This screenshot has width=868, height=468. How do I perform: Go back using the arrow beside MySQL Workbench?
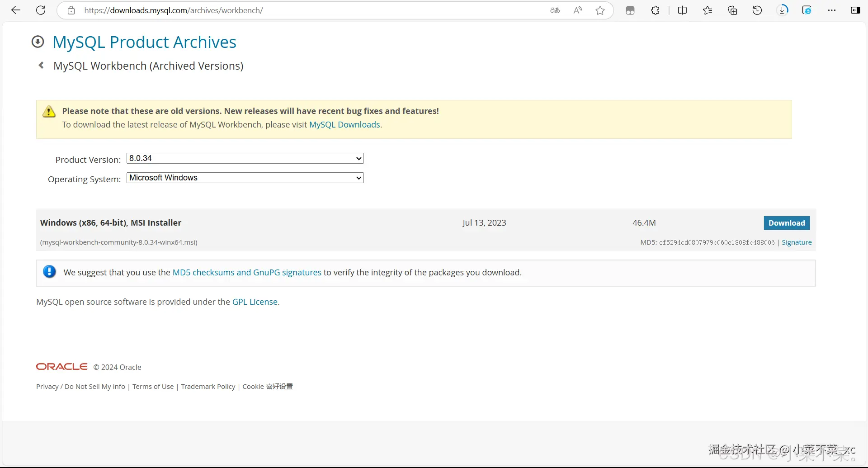(41, 66)
